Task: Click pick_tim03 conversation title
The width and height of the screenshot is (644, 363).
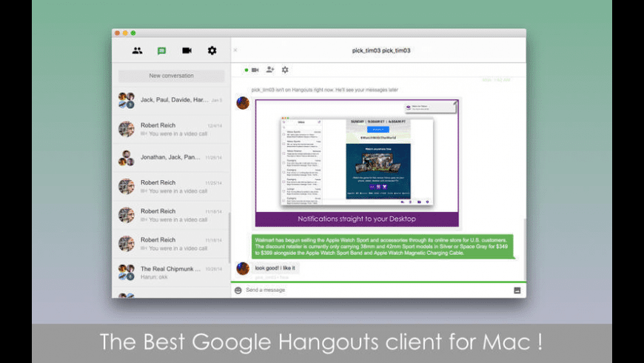Action: point(381,50)
